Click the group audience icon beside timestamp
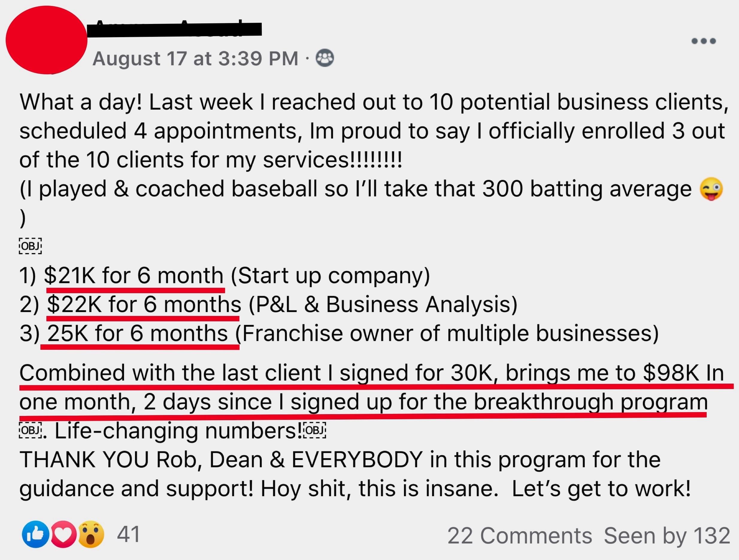 (x=325, y=58)
